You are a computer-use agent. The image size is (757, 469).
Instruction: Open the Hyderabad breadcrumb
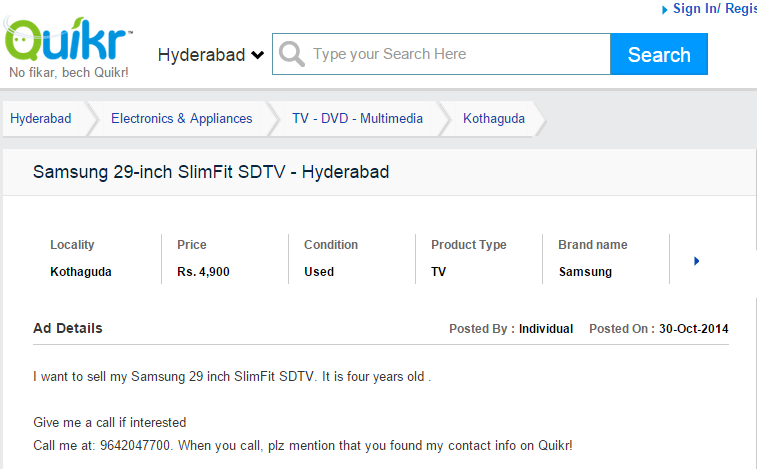41,118
